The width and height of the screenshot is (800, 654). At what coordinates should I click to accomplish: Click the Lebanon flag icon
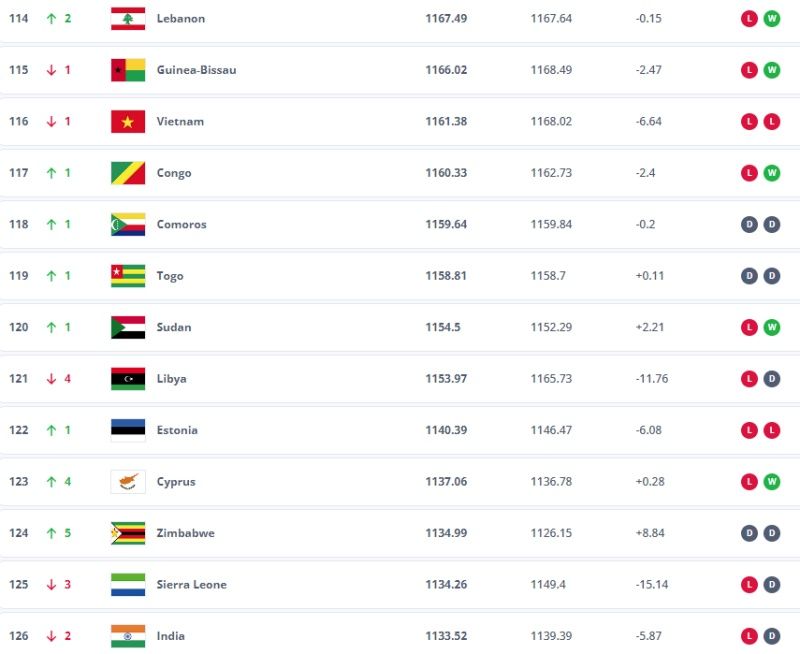[x=128, y=19]
